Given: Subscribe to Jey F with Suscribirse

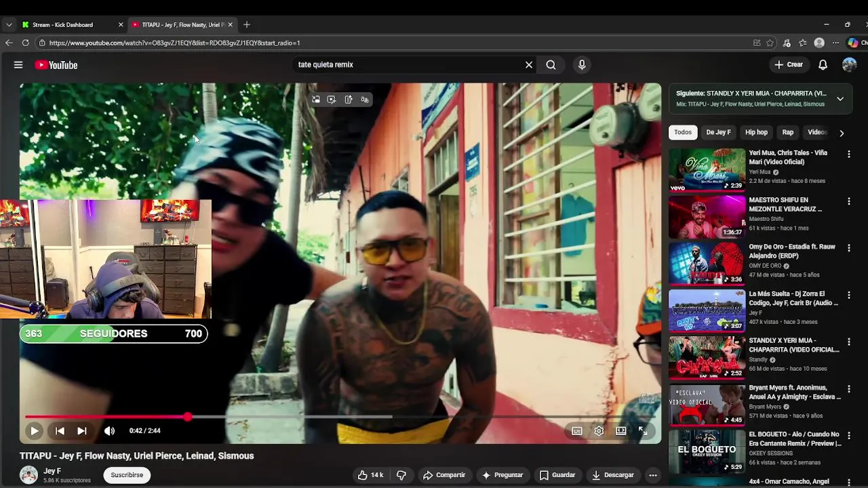Looking at the screenshot, I should [127, 475].
